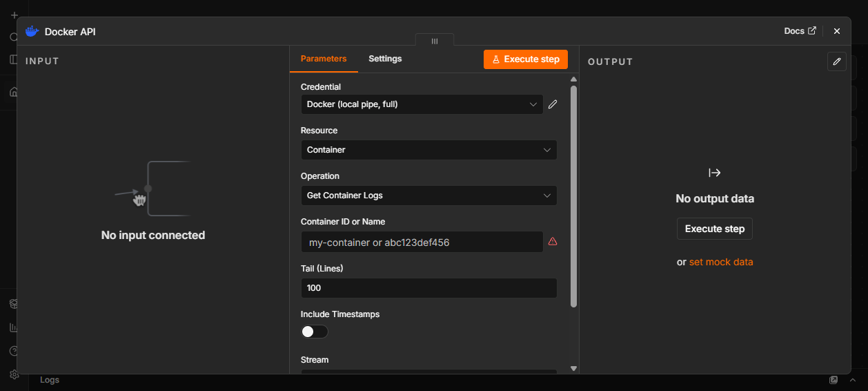Click the Docker whale logo icon
The image size is (868, 391).
(x=32, y=31)
